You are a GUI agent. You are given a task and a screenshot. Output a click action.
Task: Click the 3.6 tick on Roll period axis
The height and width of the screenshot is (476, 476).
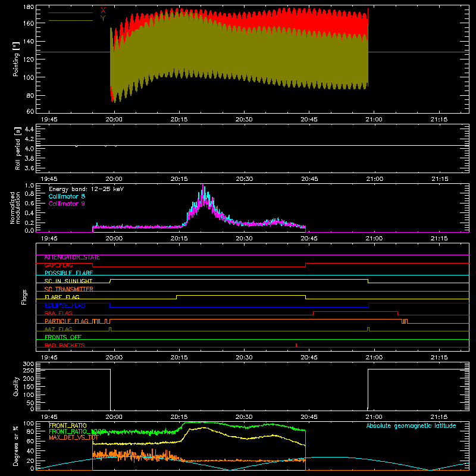pyautogui.click(x=29, y=168)
